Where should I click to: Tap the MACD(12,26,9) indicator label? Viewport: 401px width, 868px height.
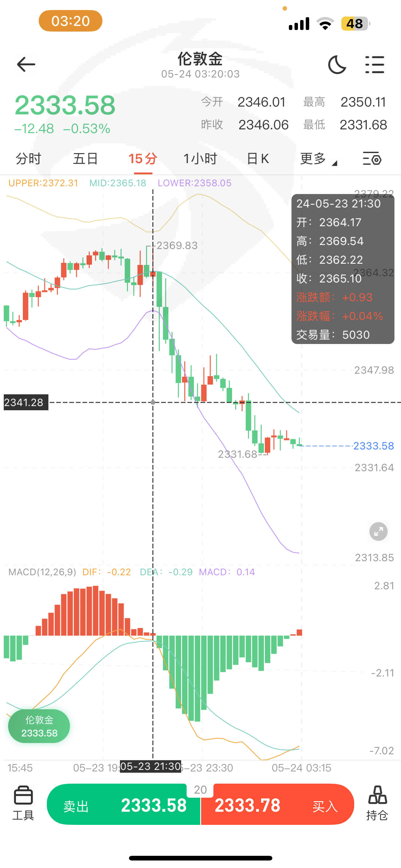point(42,572)
